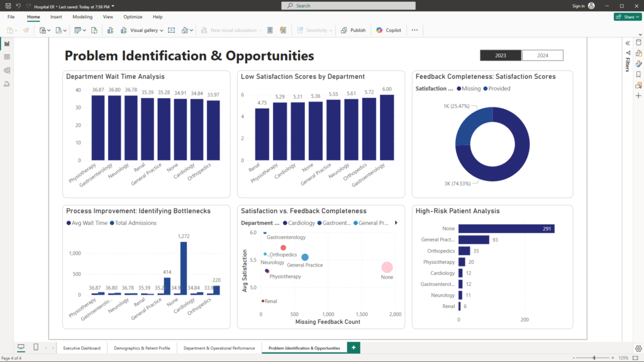Add a new report page
The image size is (644, 362).
tap(353, 348)
